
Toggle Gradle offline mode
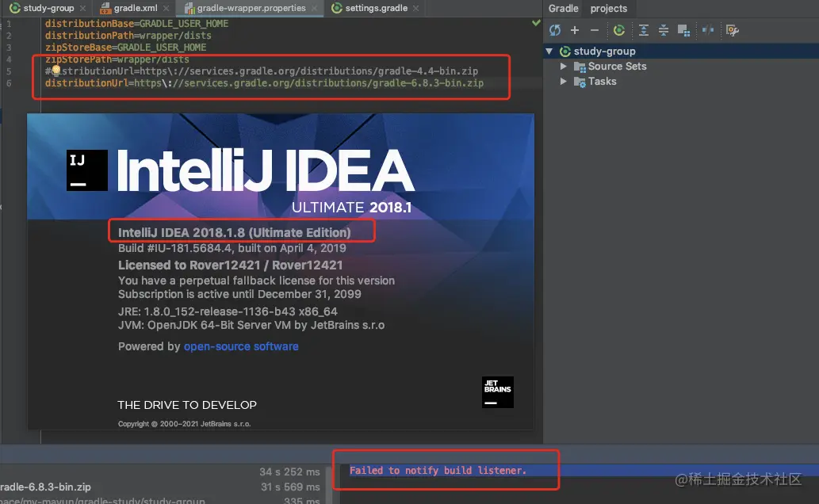708,30
